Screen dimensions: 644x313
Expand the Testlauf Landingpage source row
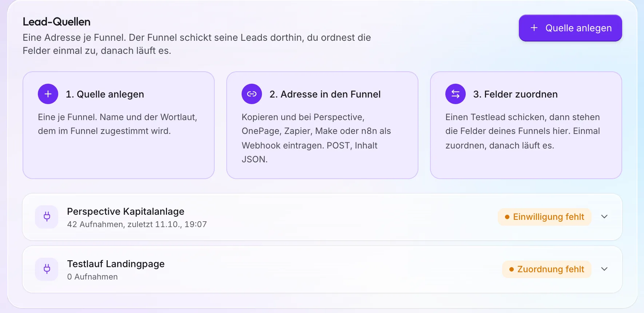[604, 269]
